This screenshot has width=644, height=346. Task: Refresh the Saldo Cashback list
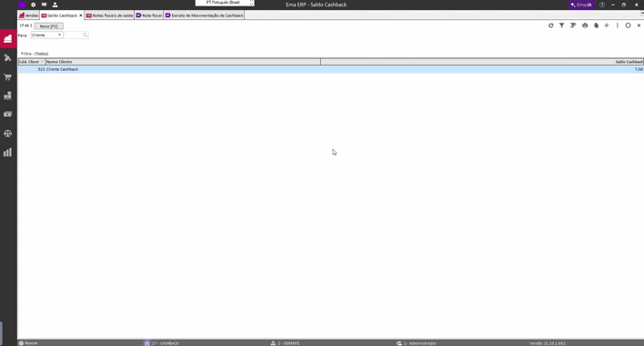click(x=551, y=25)
